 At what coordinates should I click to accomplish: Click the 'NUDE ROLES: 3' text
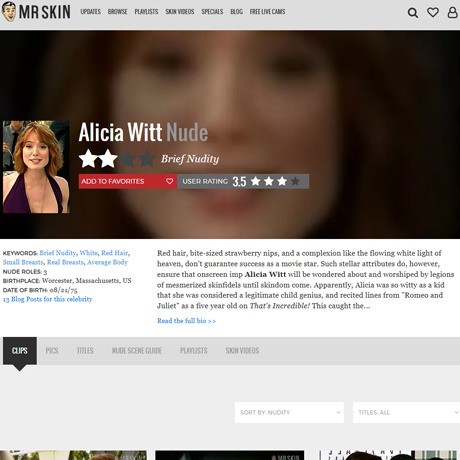tap(25, 272)
